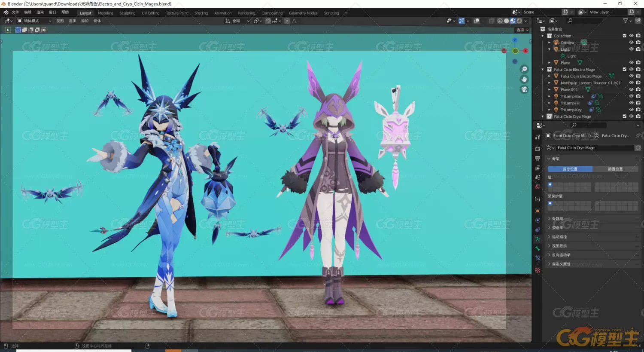The height and width of the screenshot is (352, 644).
Task: Open outliner display mode dropdown
Action: coord(553,21)
